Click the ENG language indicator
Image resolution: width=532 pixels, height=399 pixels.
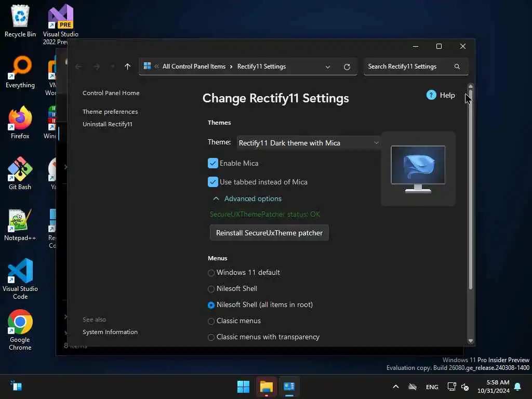pos(432,387)
